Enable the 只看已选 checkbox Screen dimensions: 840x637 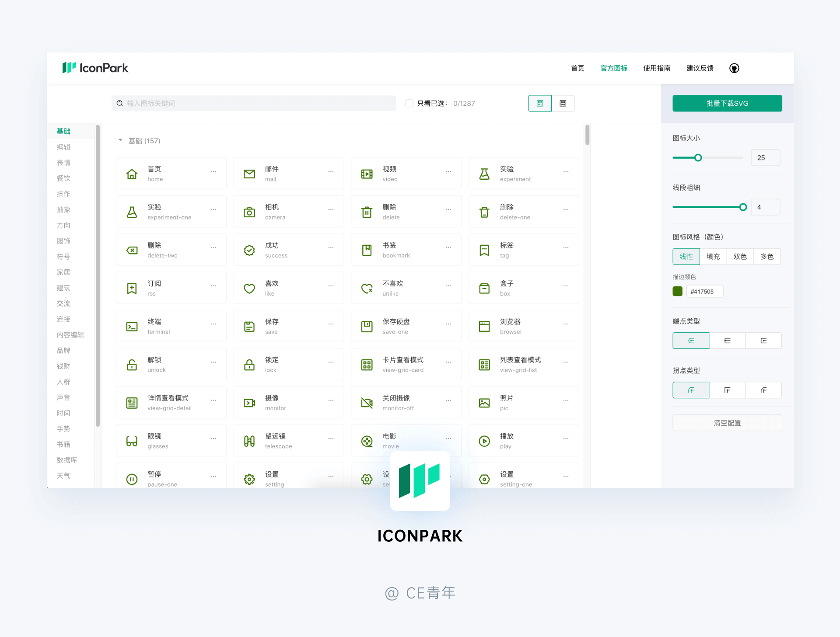coord(409,103)
